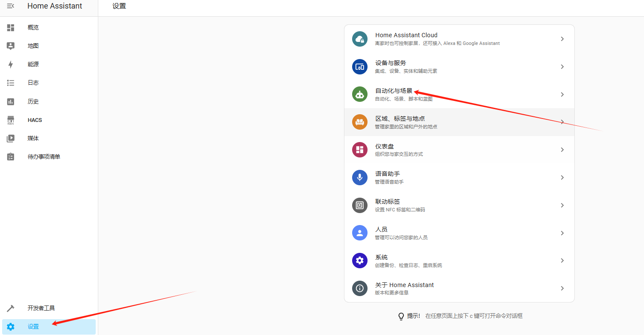
Task: Click the 设备与服务 devices icon
Action: 359,67
